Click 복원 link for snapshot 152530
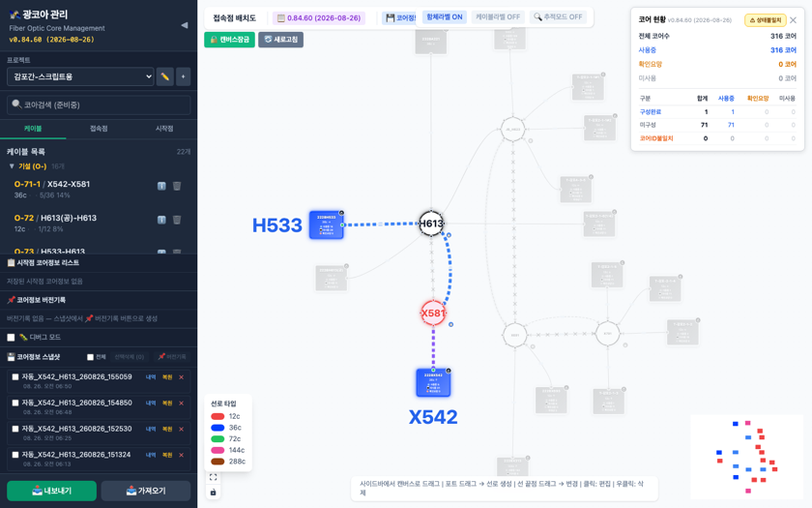 click(166, 430)
